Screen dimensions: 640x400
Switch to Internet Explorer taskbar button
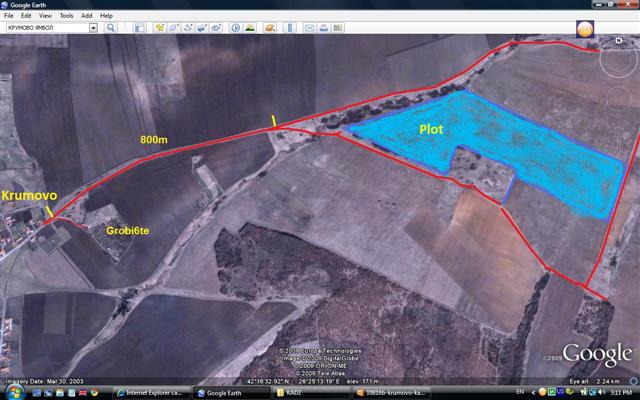(x=150, y=392)
